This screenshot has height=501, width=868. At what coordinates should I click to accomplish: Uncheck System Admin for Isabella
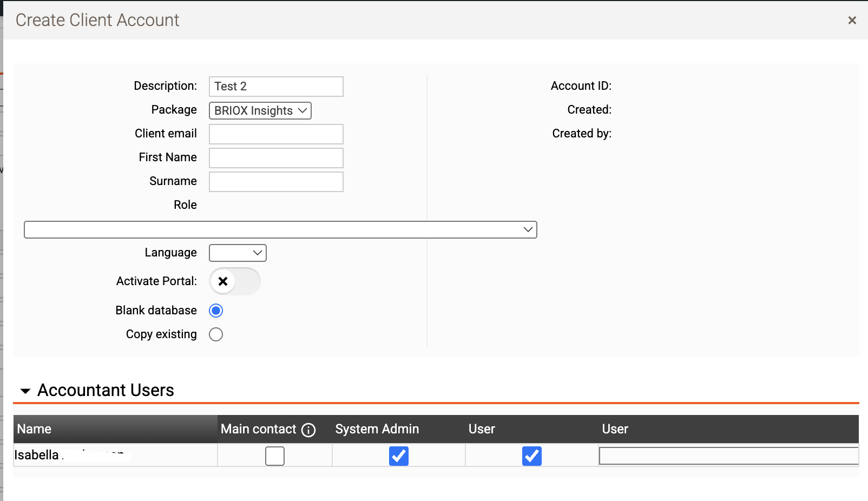point(399,456)
